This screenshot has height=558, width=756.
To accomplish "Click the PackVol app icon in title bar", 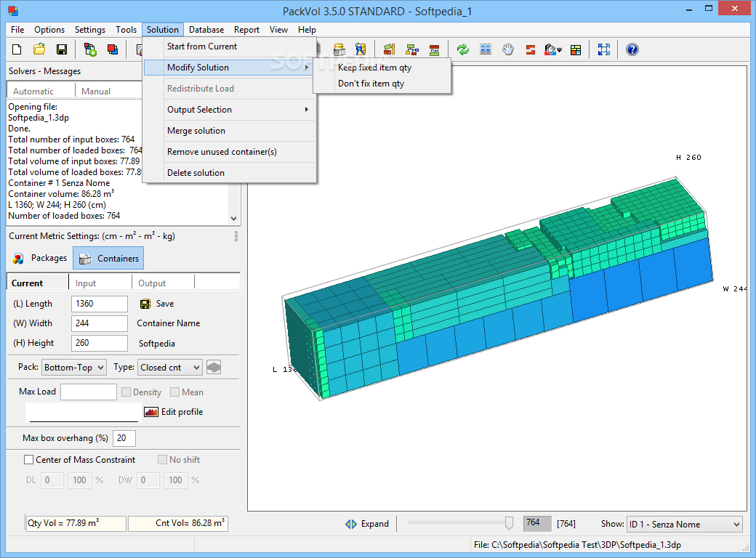I will coord(13,11).
